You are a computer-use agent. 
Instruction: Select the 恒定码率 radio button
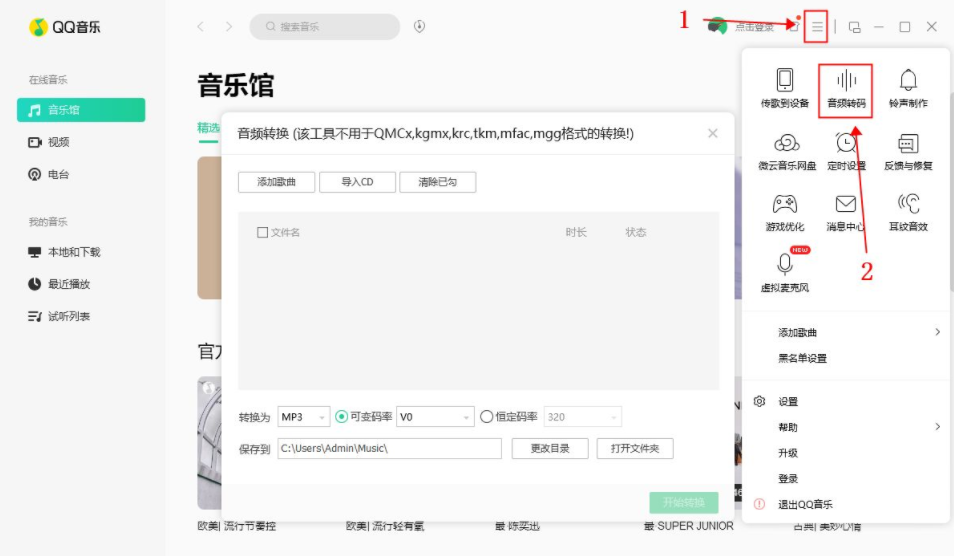[x=486, y=417]
